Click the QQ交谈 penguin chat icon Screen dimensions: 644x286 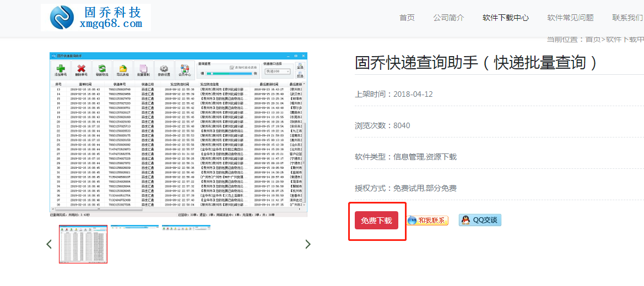480,220
